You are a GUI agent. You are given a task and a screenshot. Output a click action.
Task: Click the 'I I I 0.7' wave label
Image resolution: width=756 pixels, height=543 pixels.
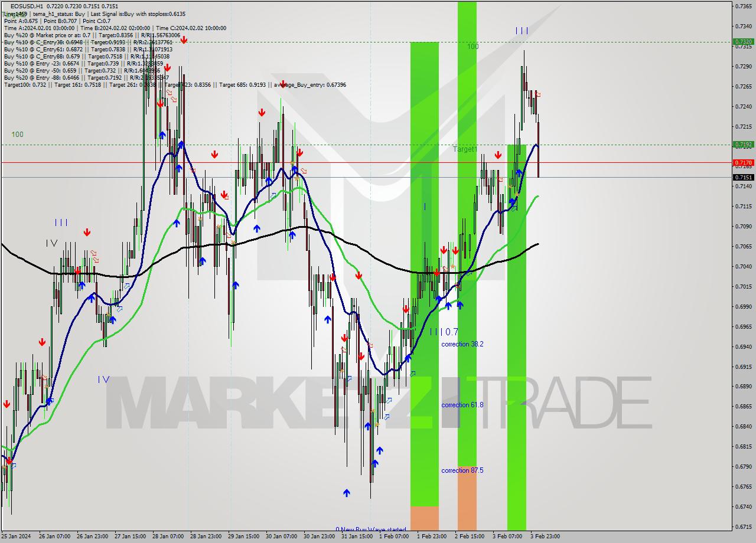click(x=444, y=332)
